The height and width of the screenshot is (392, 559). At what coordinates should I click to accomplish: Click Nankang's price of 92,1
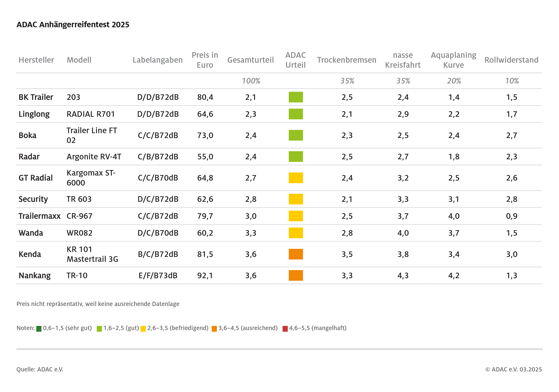pyautogui.click(x=205, y=276)
